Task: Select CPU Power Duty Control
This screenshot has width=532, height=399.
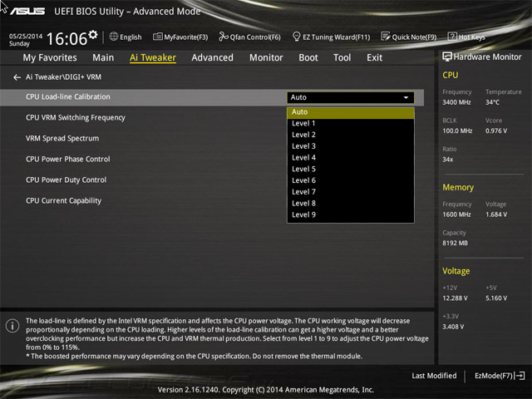Action: pos(66,180)
